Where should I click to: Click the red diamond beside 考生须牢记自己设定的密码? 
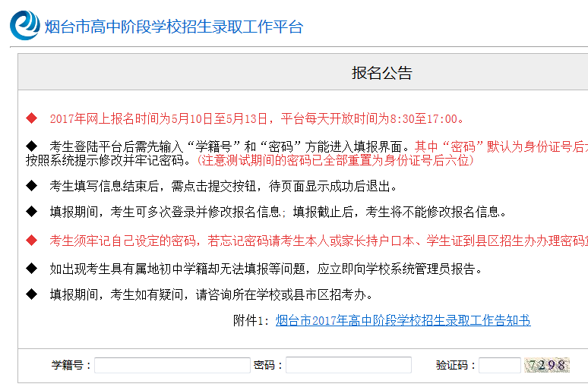[x=31, y=241]
